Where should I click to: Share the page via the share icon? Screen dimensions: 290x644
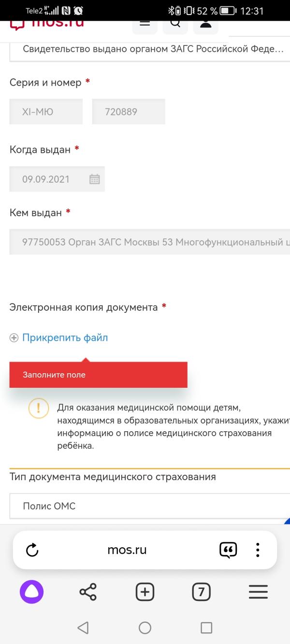[87, 592]
